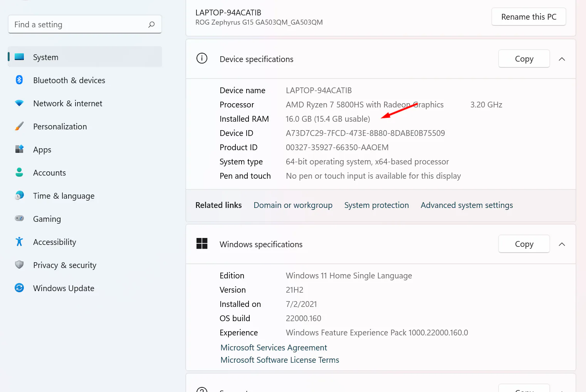Viewport: 586px width, 392px height.
Task: Select the Product ID value 00327-35927-66350-AAOEM
Action: click(337, 147)
